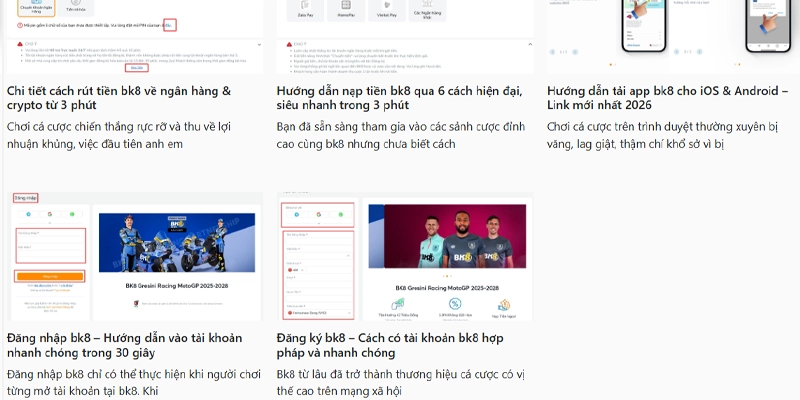Click the Đăng ký thumbnail with three footballers
This screenshot has width=800, height=400.
pyautogui.click(x=405, y=257)
